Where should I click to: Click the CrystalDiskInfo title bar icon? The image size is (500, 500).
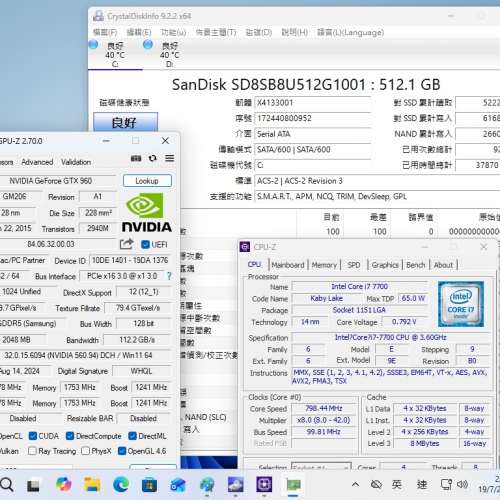click(98, 16)
